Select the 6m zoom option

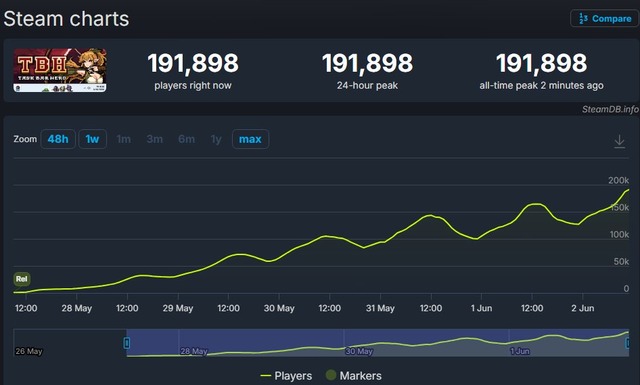point(186,139)
